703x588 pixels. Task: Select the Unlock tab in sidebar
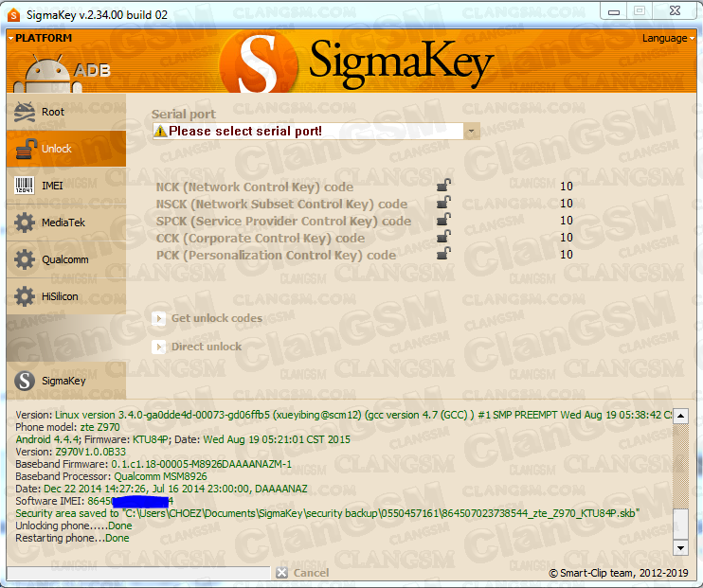pos(66,149)
